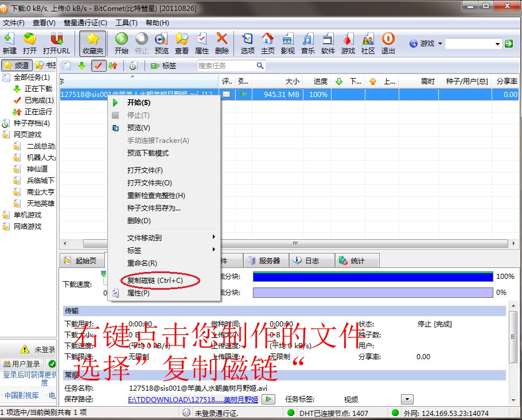
Task: Click the Movies (影视) toolbar icon
Action: coord(287,43)
